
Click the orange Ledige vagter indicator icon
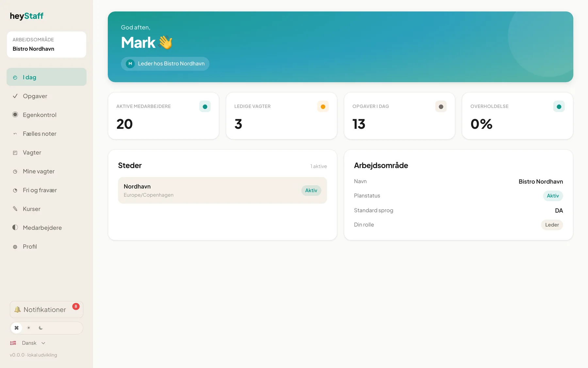click(323, 107)
